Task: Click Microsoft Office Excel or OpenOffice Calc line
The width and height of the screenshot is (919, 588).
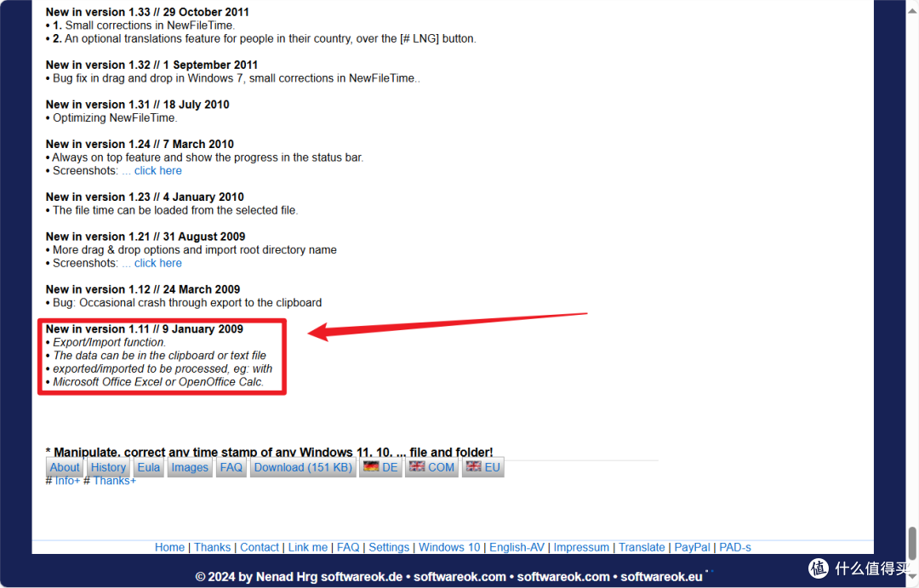Action: (x=155, y=381)
